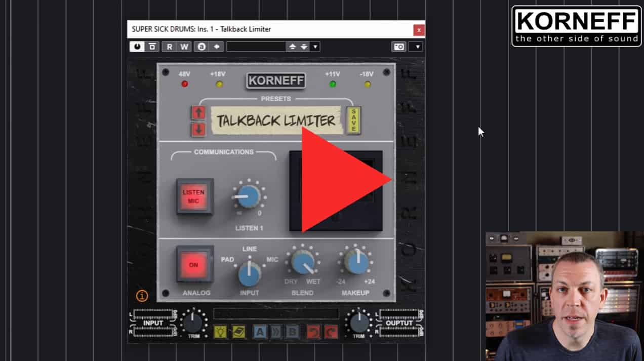
Task: Click the BLEND dry/wet knob
Action: coord(303,262)
